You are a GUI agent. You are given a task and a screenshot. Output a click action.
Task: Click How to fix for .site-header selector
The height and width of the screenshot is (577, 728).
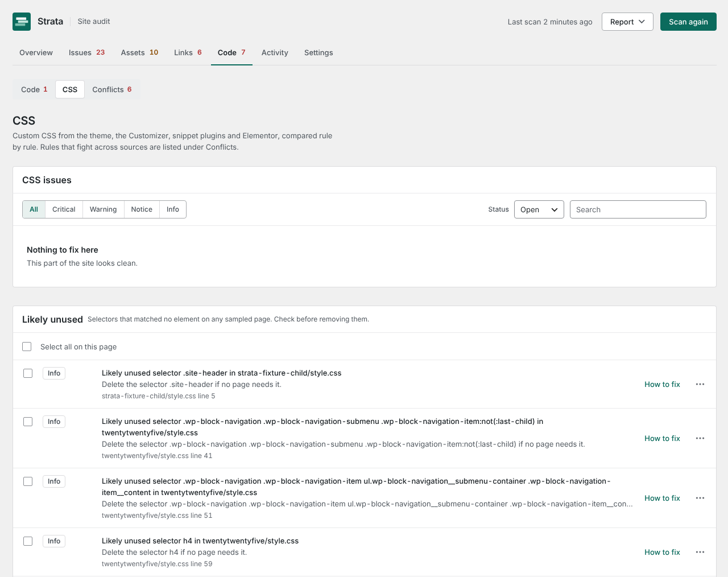[662, 384]
